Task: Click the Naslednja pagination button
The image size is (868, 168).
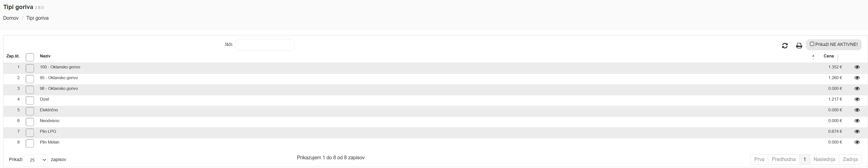Action: point(824,159)
